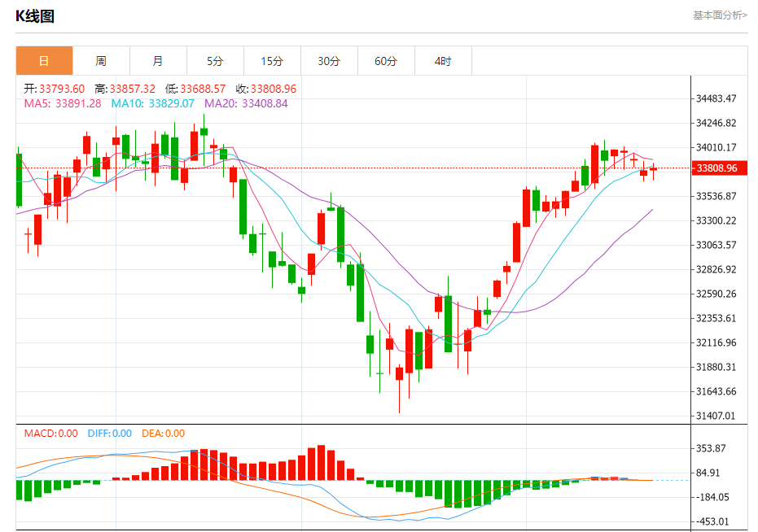Click the -453.01 MACD axis label
The image size is (758, 532).
pos(712,521)
